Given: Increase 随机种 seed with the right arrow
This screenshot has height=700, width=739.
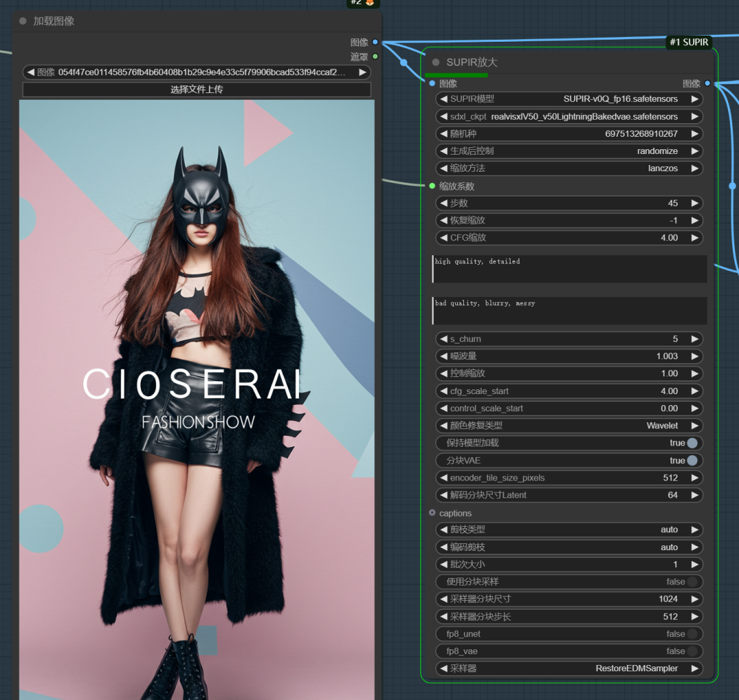Looking at the screenshot, I should (x=695, y=134).
